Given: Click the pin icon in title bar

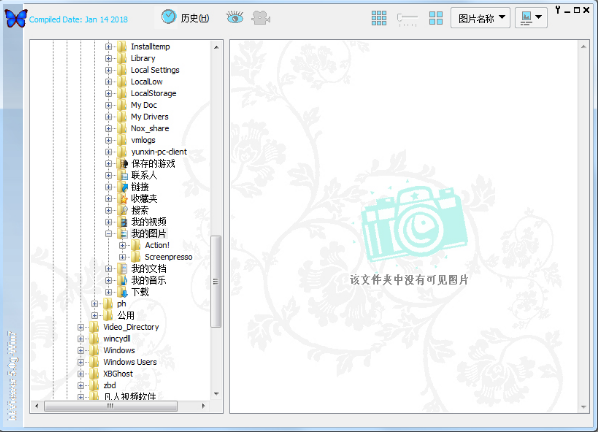Looking at the screenshot, I should tap(558, 10).
